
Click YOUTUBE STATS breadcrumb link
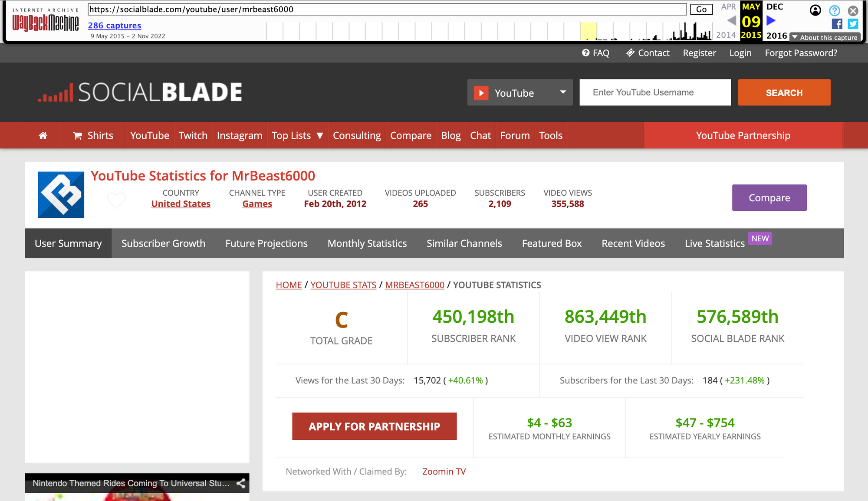click(343, 285)
